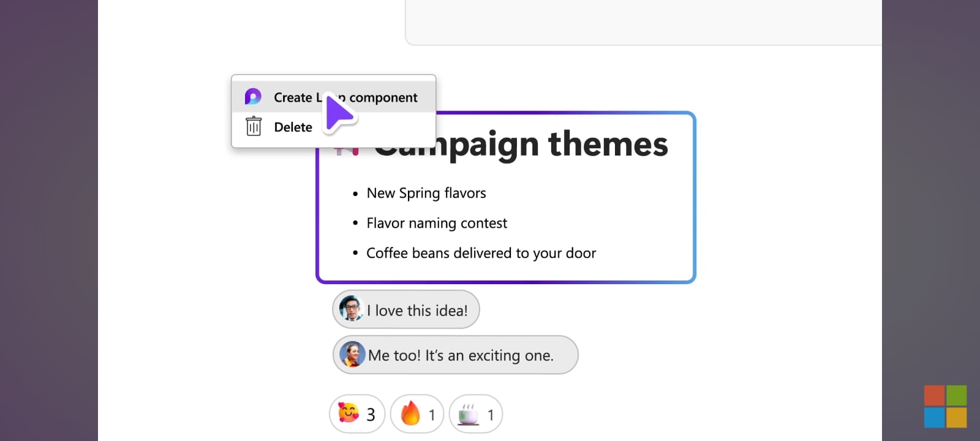Select the Coffee beans delivered bullet point
The height and width of the screenshot is (441, 980).
[481, 253]
